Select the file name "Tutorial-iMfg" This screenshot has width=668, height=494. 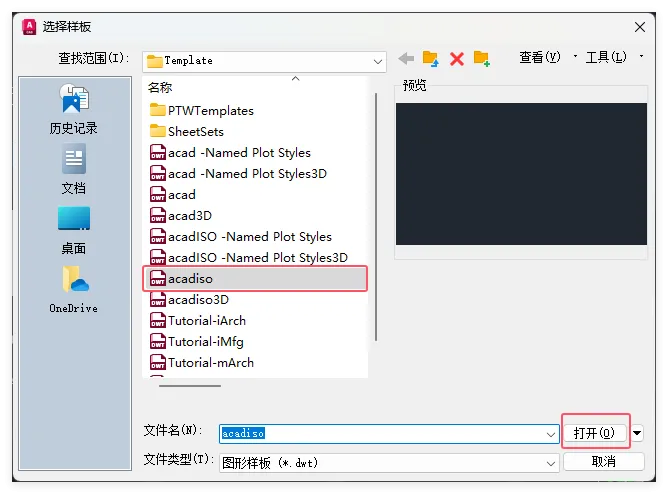(x=206, y=342)
